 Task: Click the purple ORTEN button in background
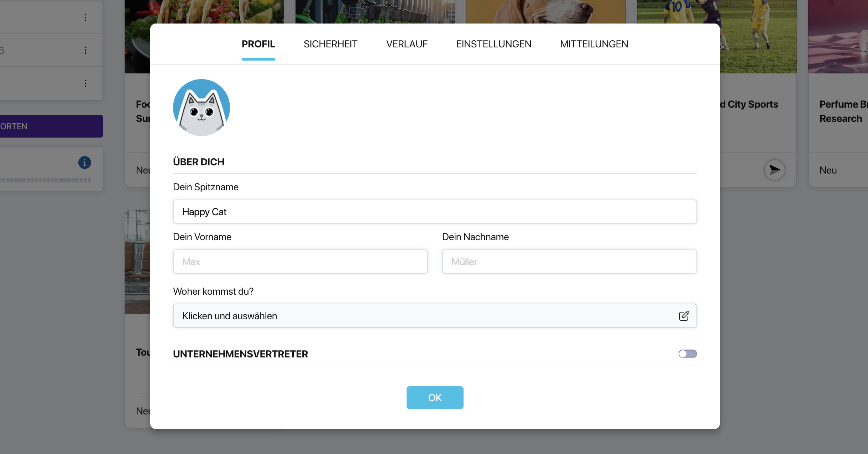tap(52, 126)
